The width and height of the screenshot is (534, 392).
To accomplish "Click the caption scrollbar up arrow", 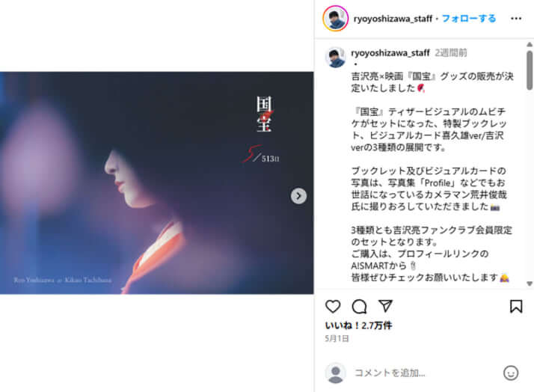I will click(530, 45).
